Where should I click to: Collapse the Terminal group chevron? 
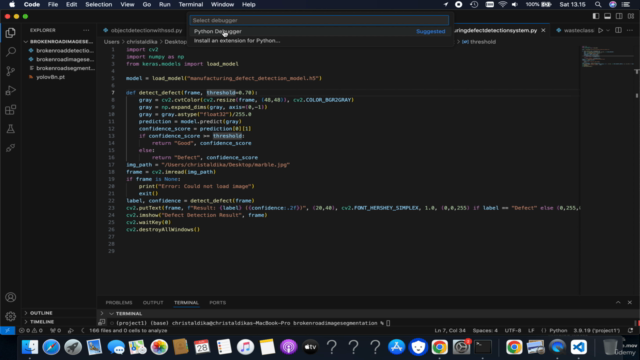(111, 313)
